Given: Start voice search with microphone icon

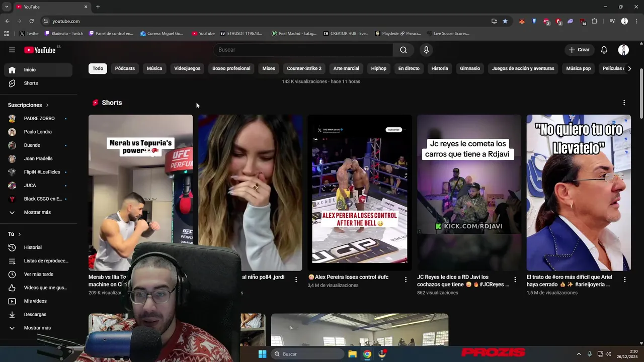Looking at the screenshot, I should 426,50.
